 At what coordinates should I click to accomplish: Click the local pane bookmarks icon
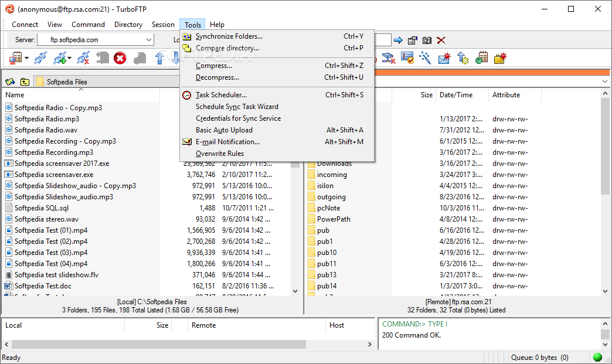click(x=10, y=81)
